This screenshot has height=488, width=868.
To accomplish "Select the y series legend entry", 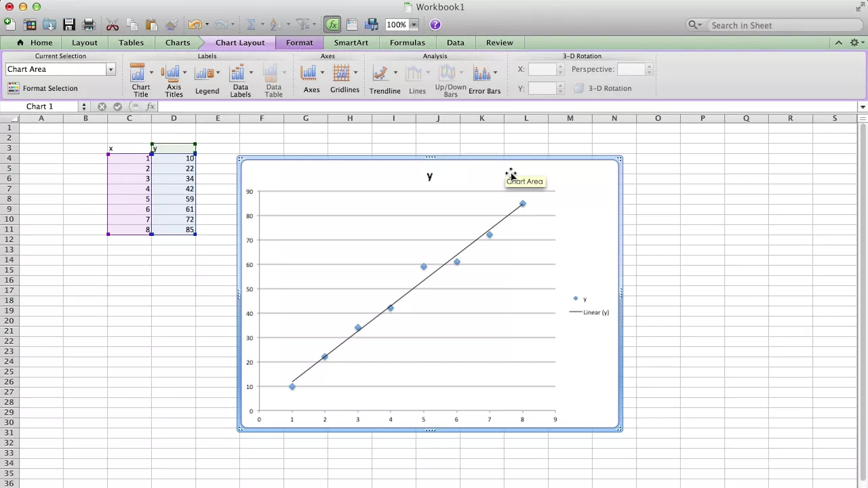I will point(580,299).
